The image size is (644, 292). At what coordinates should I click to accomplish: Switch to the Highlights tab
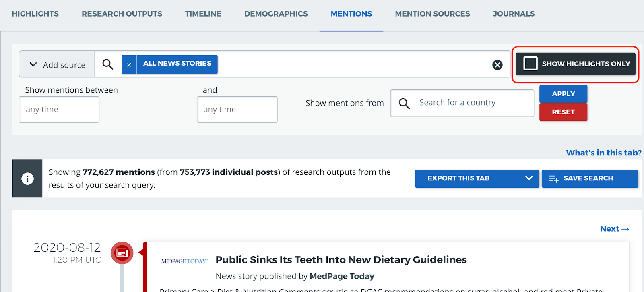35,14
